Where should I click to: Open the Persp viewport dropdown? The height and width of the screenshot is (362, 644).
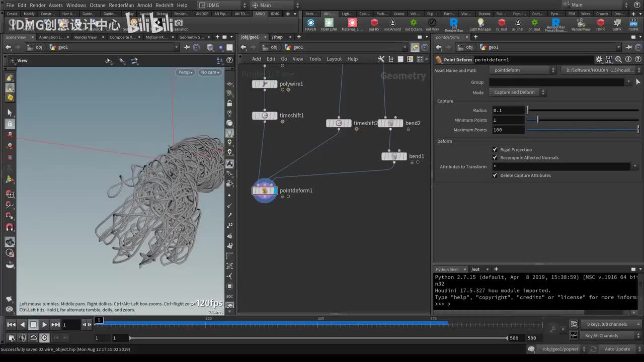(x=185, y=72)
